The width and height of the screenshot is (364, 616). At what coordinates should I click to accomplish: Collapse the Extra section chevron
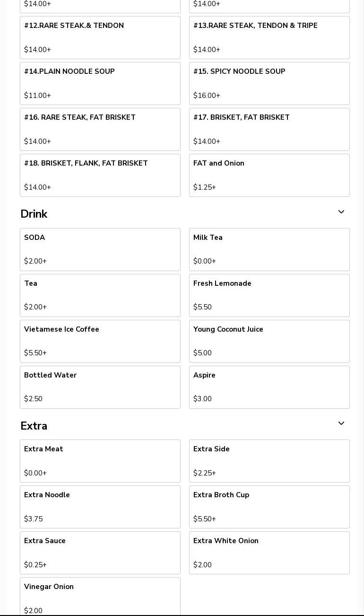pyautogui.click(x=341, y=424)
